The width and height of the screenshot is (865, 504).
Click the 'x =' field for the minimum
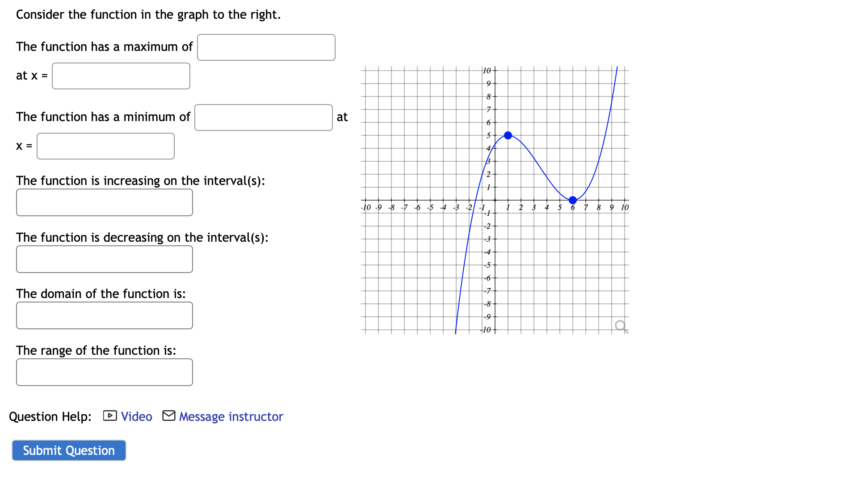105,146
